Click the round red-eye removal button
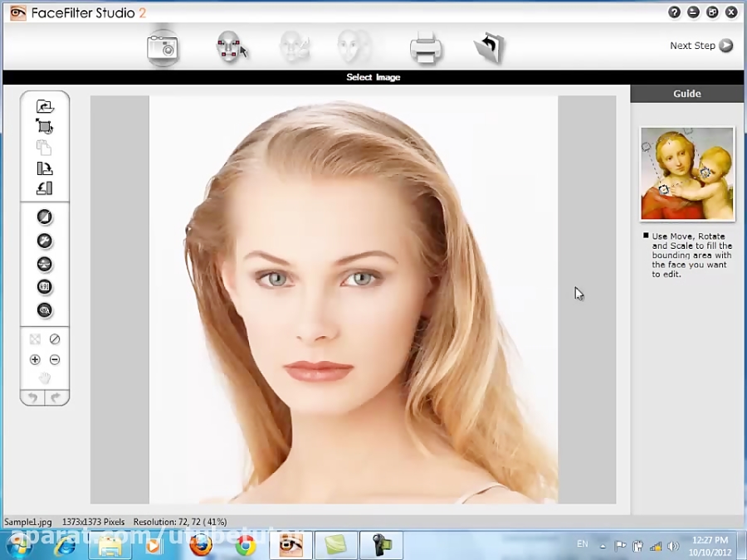Image resolution: width=747 pixels, height=560 pixels. (45, 310)
